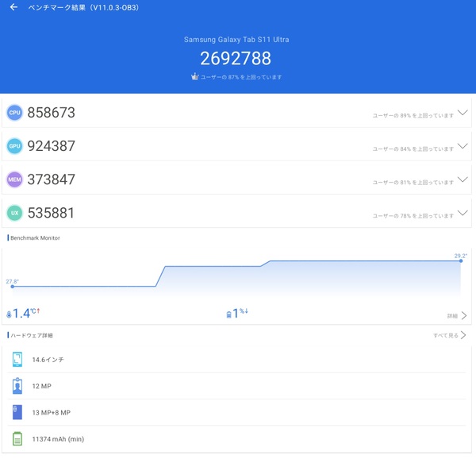Click the 1% battery drop value
This screenshot has width=476, height=459.
coord(240,313)
